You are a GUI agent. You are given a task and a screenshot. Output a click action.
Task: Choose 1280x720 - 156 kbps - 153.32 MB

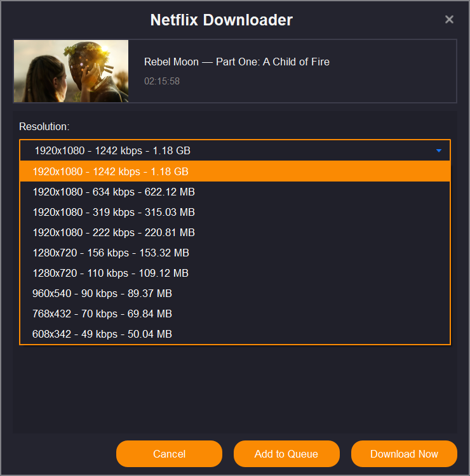234,253
